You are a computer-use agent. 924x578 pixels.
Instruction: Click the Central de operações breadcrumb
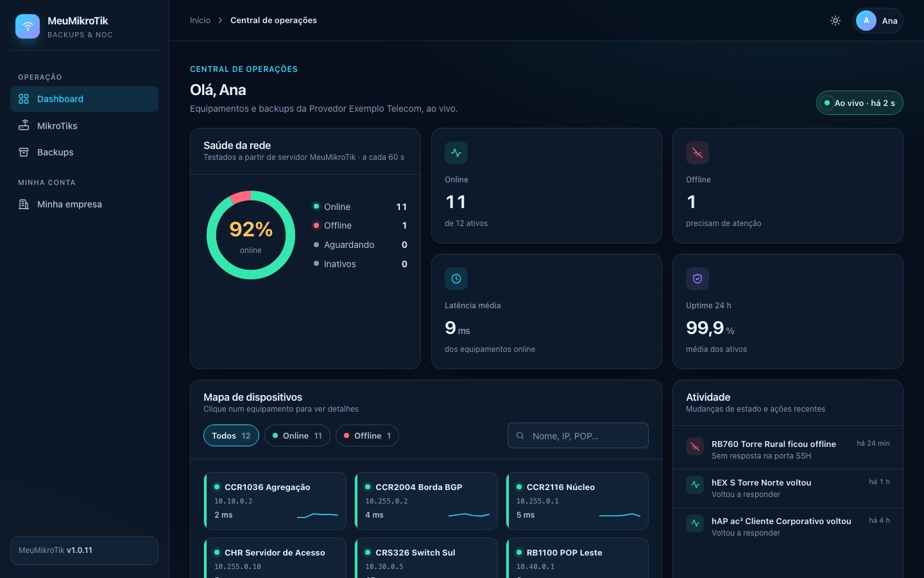(x=274, y=21)
